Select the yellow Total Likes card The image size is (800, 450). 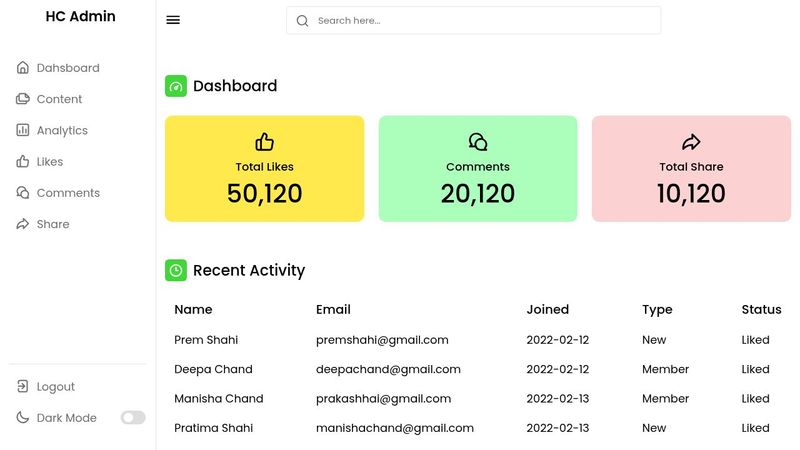[x=264, y=168]
